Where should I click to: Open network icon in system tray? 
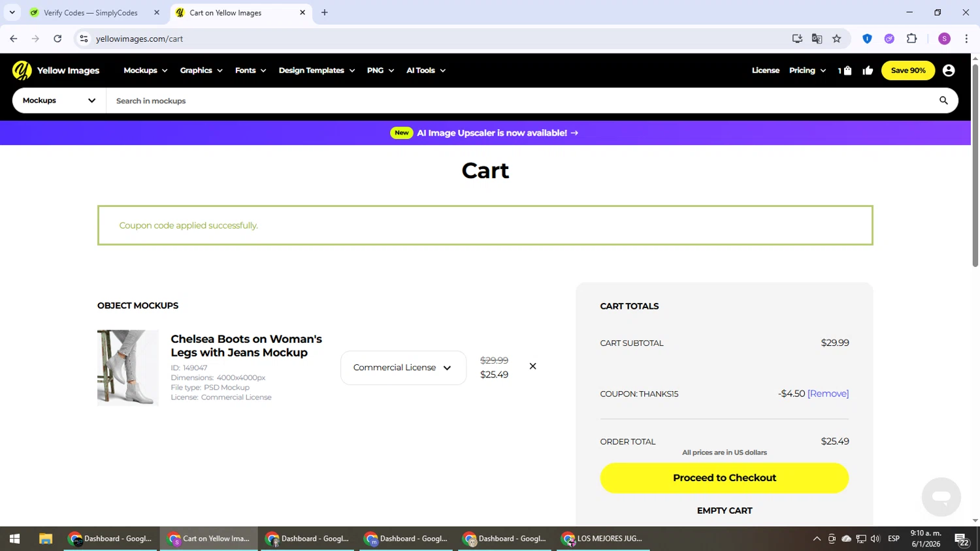[x=860, y=539]
